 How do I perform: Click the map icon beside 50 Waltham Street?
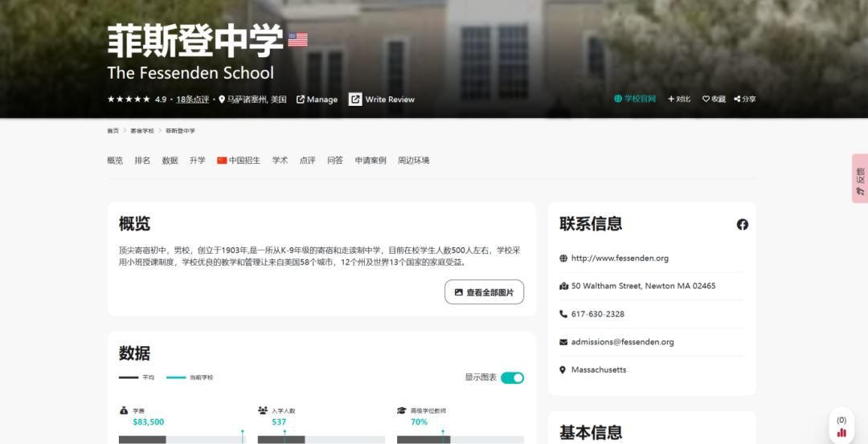click(563, 286)
